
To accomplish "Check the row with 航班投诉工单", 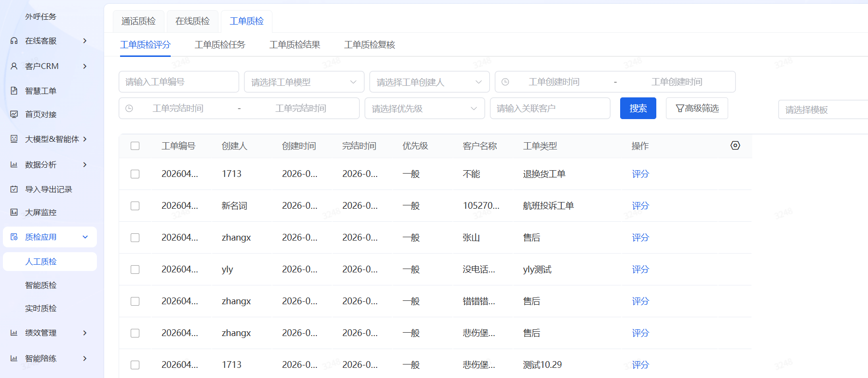I will coord(135,206).
